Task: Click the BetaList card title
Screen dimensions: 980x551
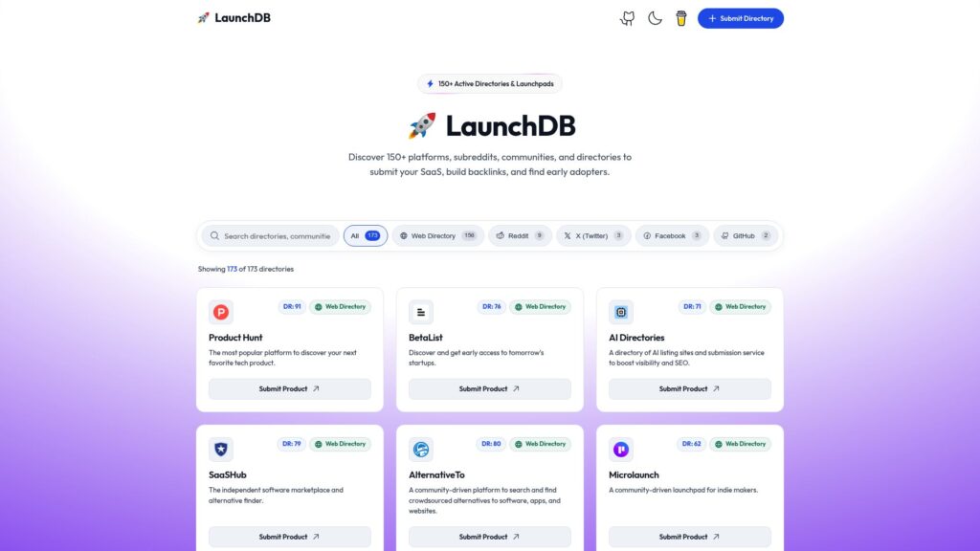Action: (x=426, y=338)
